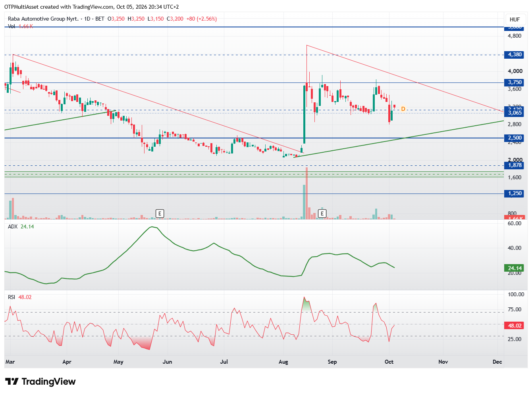Click the Dec label on time axis

point(497,362)
